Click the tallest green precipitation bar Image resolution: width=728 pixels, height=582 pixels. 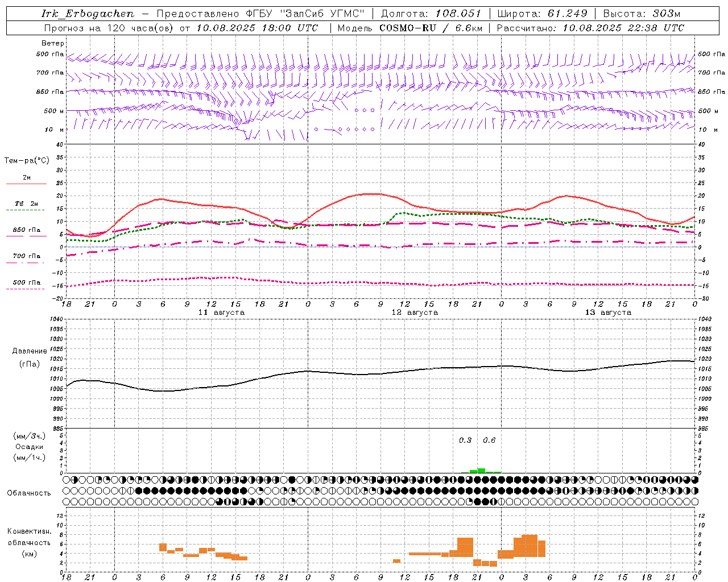481,471
